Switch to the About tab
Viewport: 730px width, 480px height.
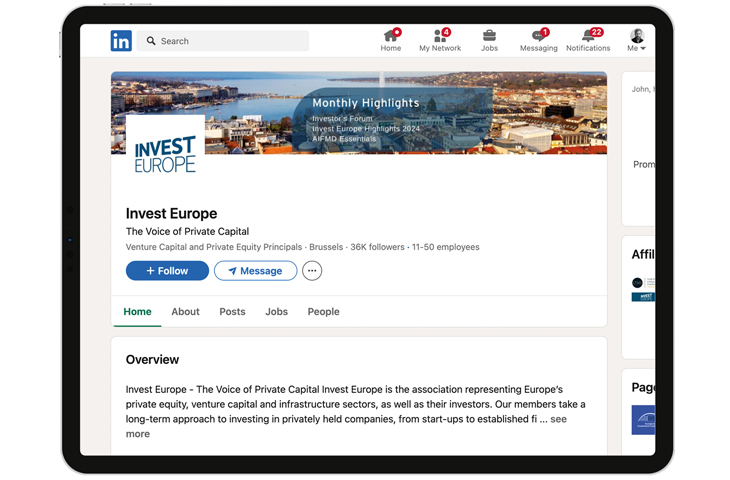pyautogui.click(x=185, y=311)
